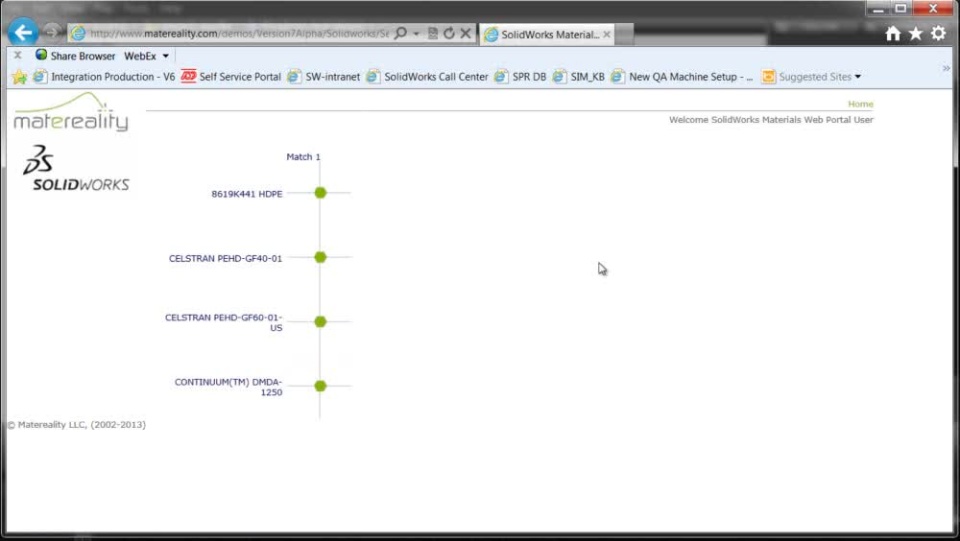Select the CELSTRAN PEHD-GF40-01 label

tap(225, 258)
